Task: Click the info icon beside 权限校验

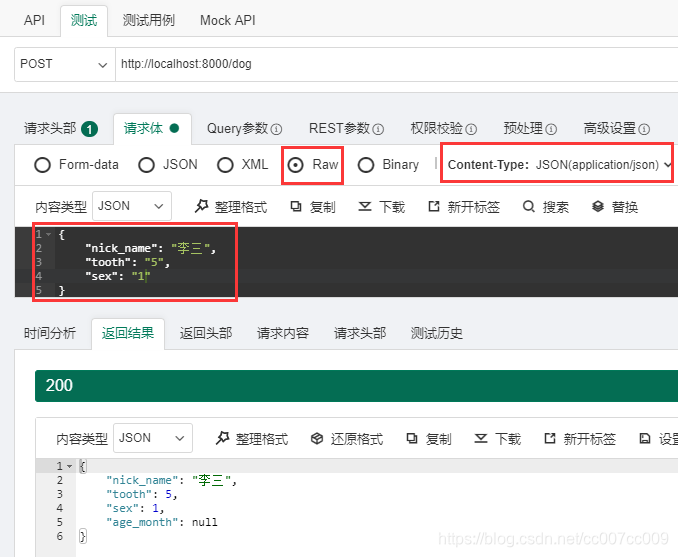Action: click(x=471, y=129)
